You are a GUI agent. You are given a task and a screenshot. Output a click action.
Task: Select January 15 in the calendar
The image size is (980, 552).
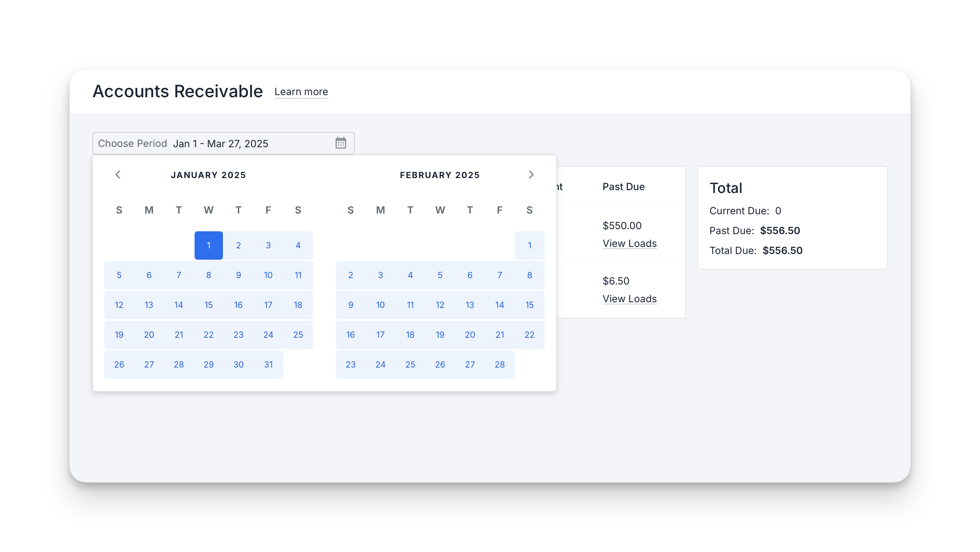(x=208, y=305)
